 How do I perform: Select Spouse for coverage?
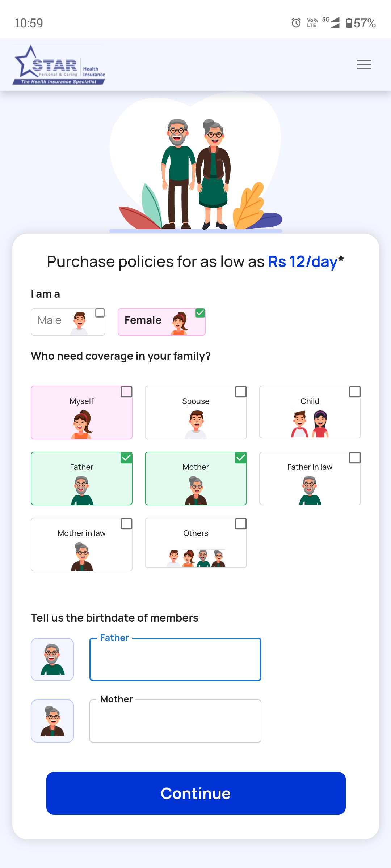[x=196, y=412]
